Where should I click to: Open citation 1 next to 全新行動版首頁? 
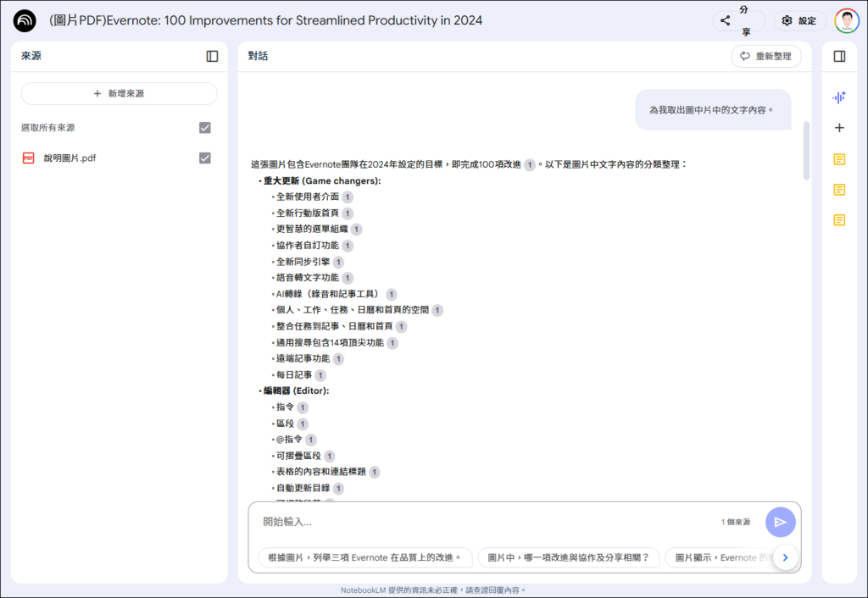point(347,213)
